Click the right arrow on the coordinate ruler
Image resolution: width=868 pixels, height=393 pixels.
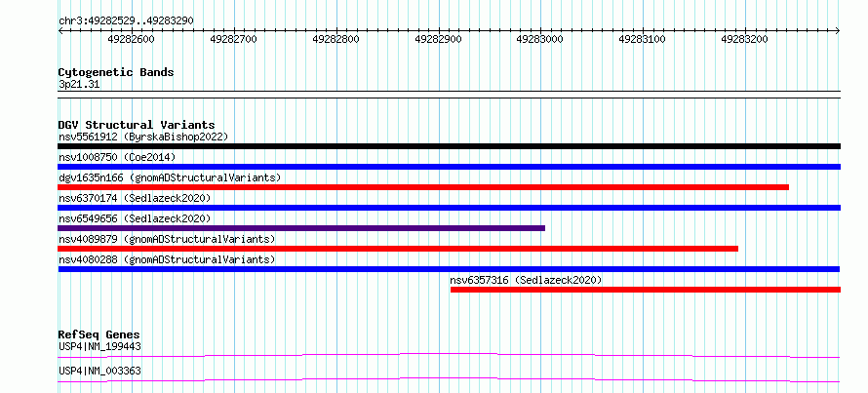click(838, 31)
